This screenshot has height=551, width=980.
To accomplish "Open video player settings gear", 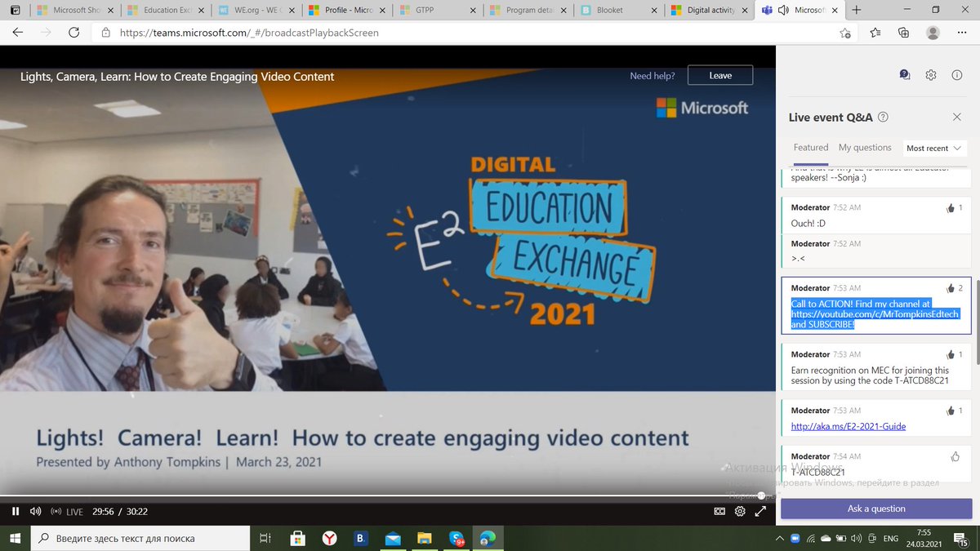I will pyautogui.click(x=740, y=512).
